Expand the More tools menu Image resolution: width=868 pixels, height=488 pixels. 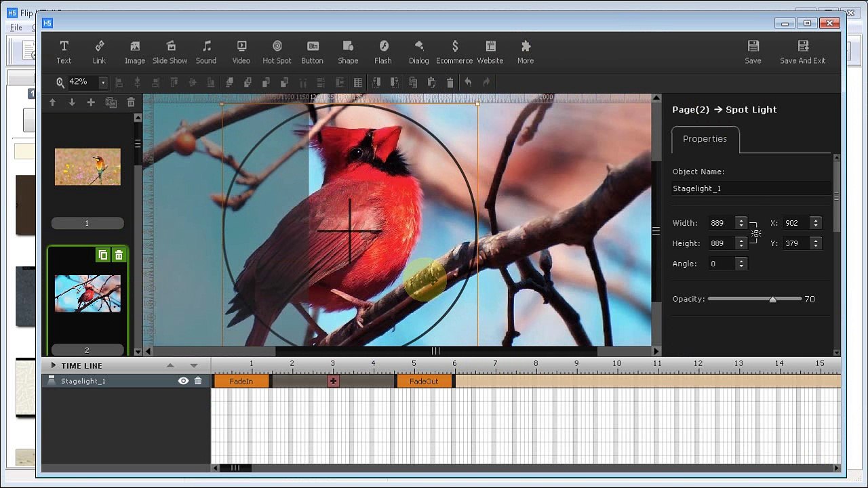[526, 52]
